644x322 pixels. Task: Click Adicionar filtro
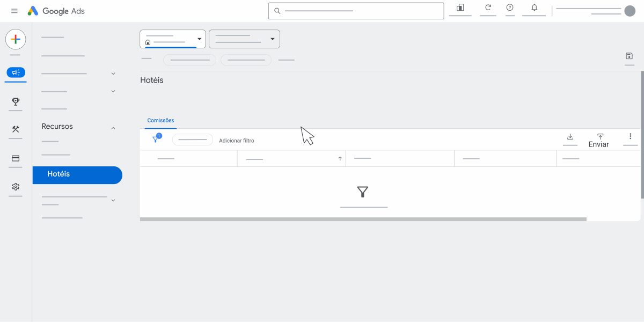click(x=237, y=141)
